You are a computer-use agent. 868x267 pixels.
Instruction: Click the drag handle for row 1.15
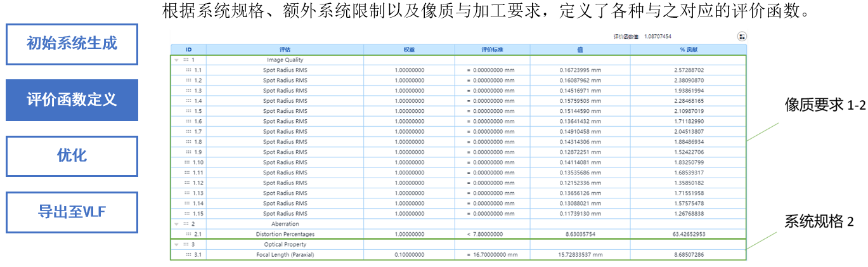(x=187, y=214)
